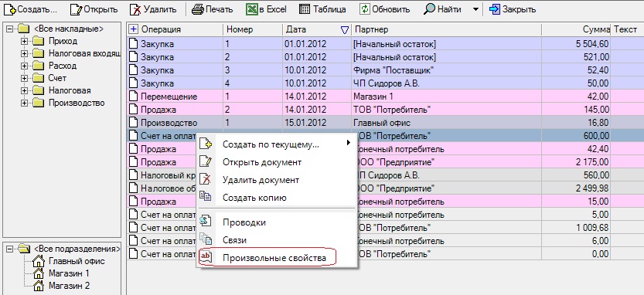The height and width of the screenshot is (295, 644).
Task: Select the Приход folder
Action: coord(63,41)
